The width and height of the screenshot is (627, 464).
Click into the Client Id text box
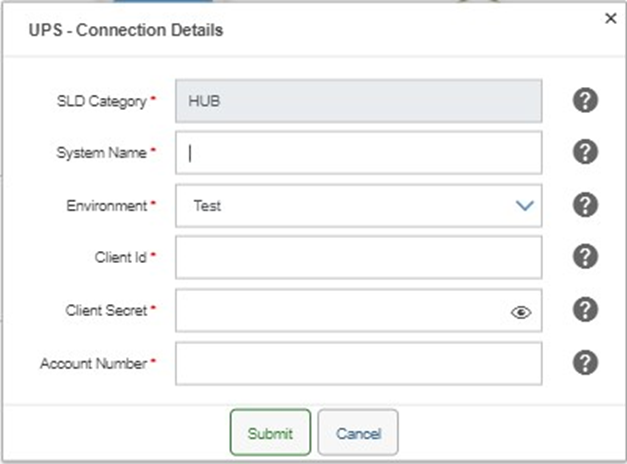(358, 258)
